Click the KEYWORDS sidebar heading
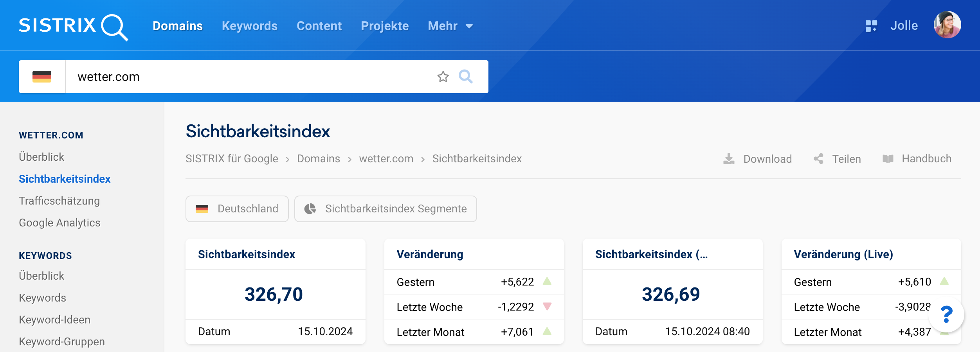This screenshot has height=352, width=980. click(45, 256)
